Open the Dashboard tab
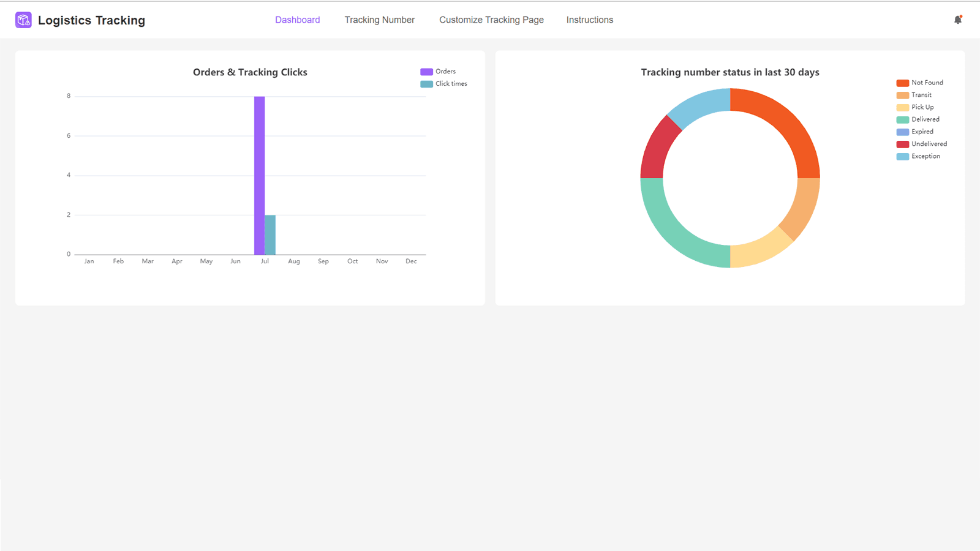The height and width of the screenshot is (551, 980). coord(297,20)
